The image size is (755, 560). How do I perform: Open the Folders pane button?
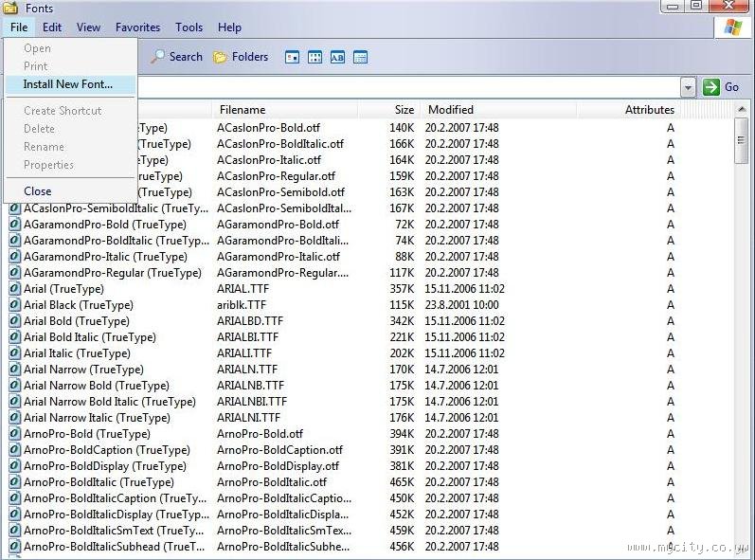(x=241, y=57)
